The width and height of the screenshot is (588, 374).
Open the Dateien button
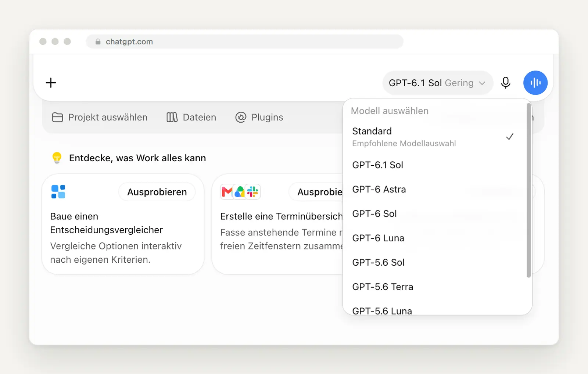[x=191, y=117]
